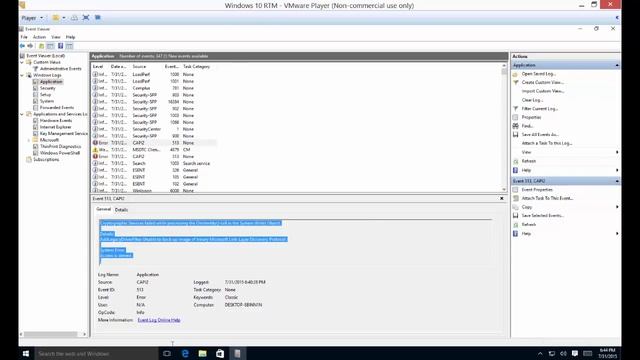Open the View menu in menu bar
The height and width of the screenshot is (360, 640).
point(56,37)
